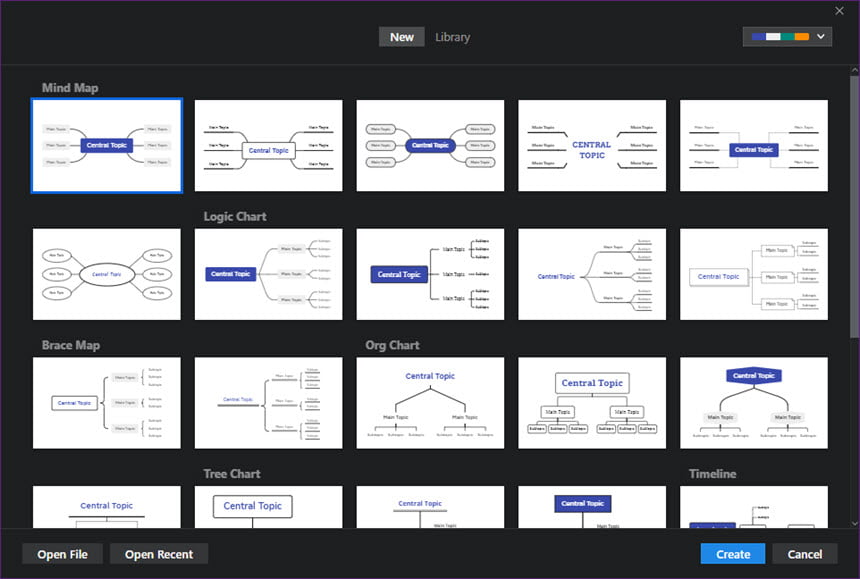
Task: Select the highlighted Mind Map template with gray main topics
Action: tap(107, 145)
